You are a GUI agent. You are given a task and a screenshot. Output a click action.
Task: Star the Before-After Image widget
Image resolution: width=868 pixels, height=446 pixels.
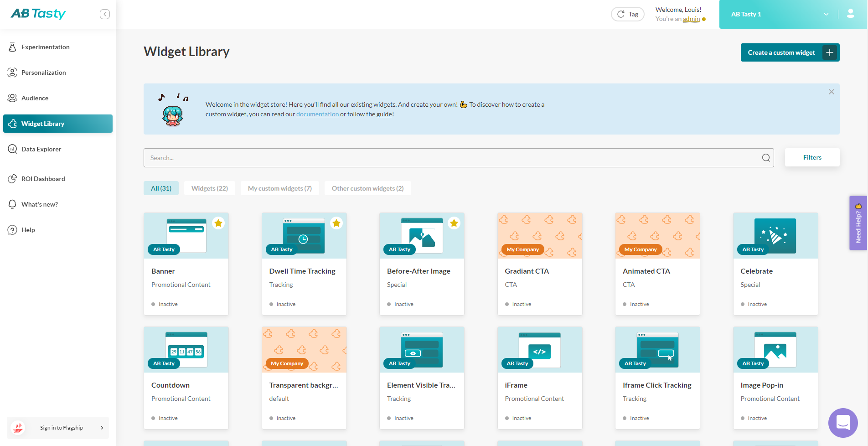tap(454, 223)
